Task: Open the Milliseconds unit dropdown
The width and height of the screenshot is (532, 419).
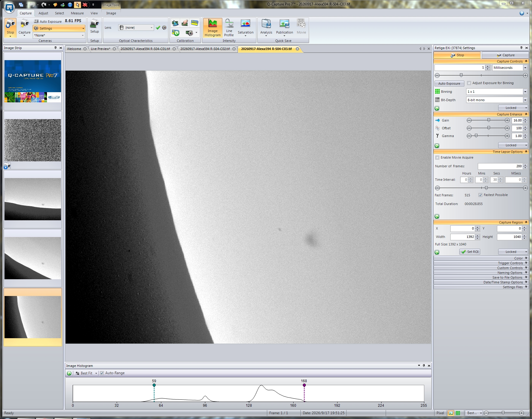Action: 525,68
